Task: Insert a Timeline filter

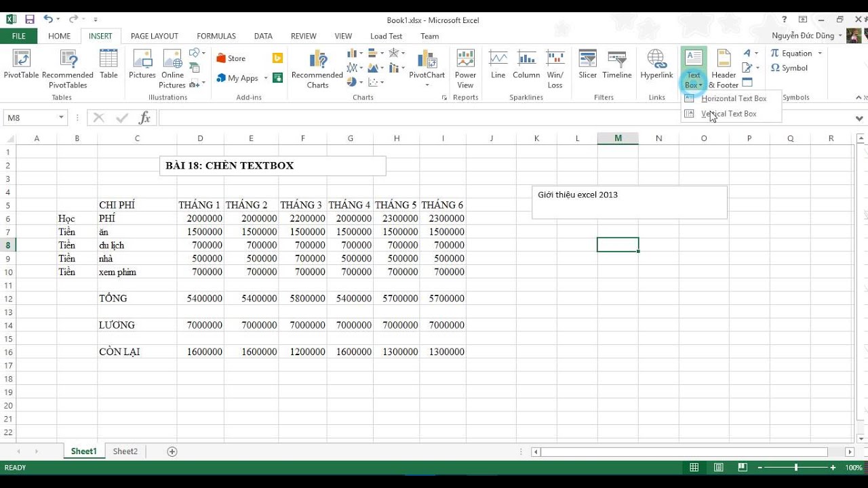Action: pos(617,65)
